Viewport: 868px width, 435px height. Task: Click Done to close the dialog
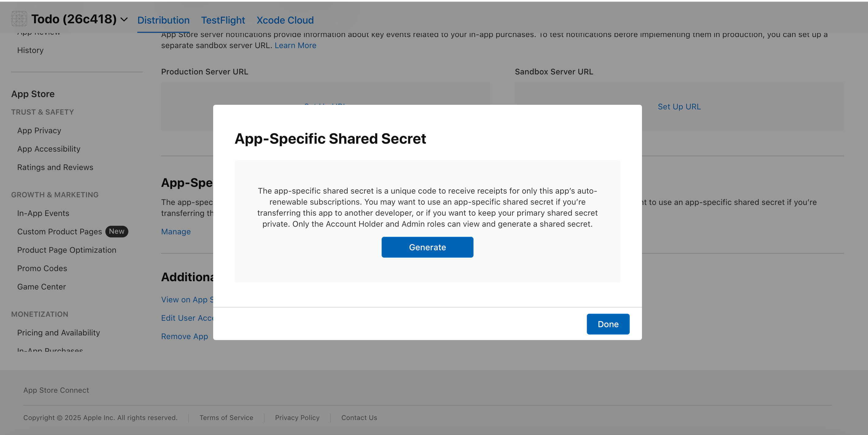[x=608, y=324]
